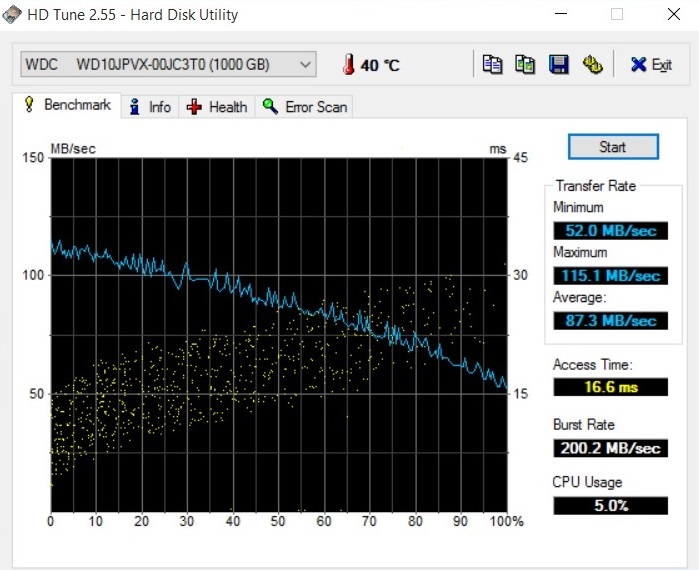
Task: Click the Average 87.3 MB/sec value
Action: click(610, 321)
